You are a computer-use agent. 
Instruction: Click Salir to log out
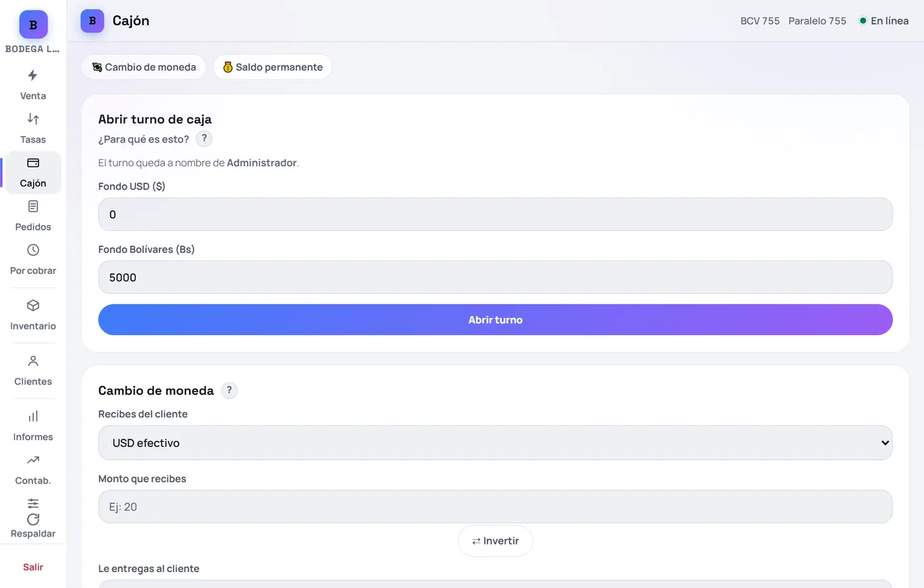pyautogui.click(x=33, y=567)
